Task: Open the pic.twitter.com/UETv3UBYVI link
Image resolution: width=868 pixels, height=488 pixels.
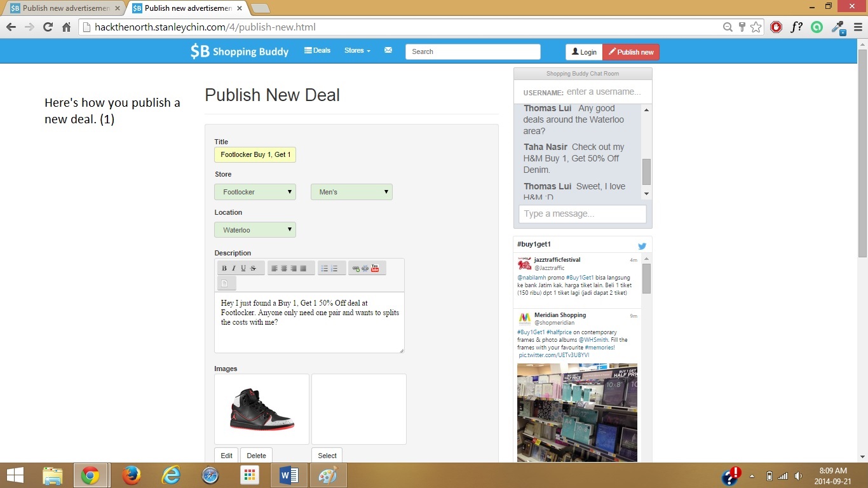Action: pos(553,355)
